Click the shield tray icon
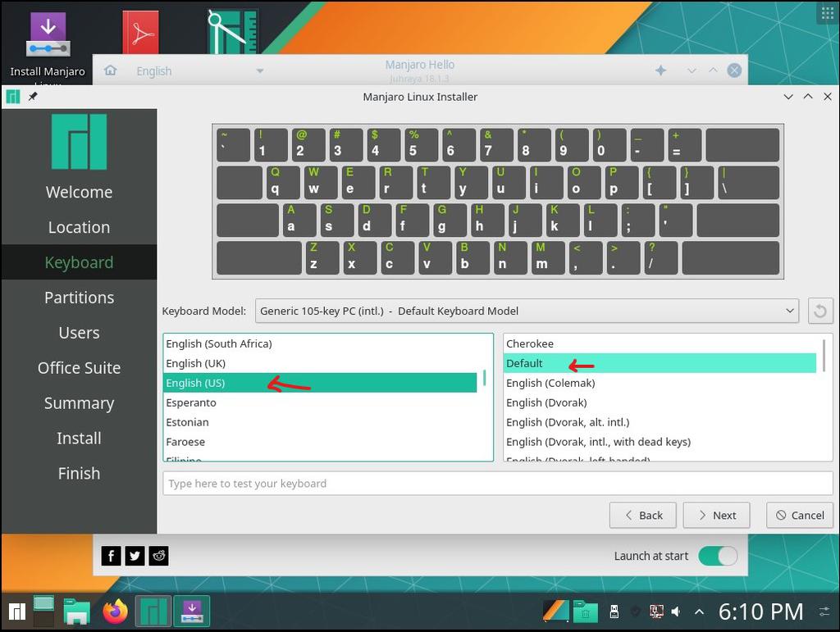The image size is (840, 632). tap(636, 612)
